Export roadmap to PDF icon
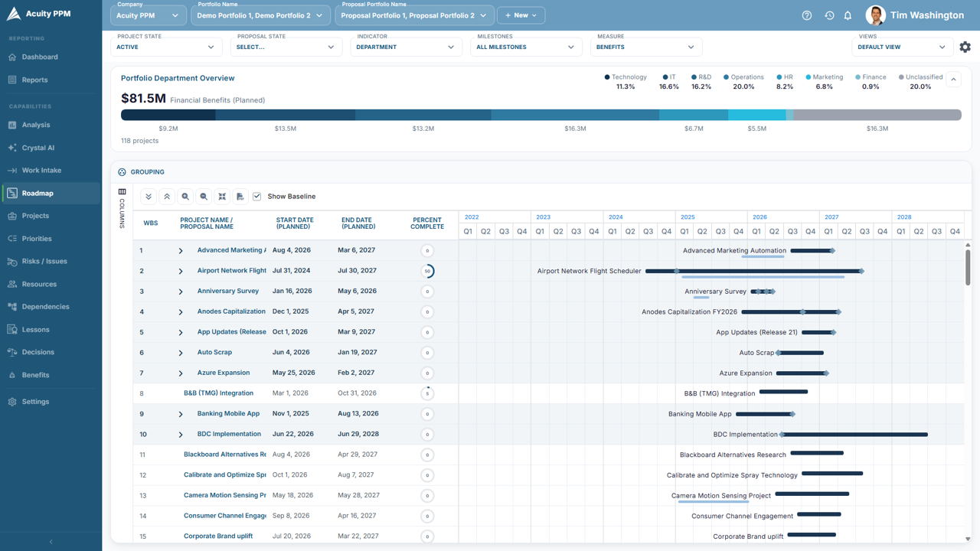The height and width of the screenshot is (551, 980). [x=240, y=197]
